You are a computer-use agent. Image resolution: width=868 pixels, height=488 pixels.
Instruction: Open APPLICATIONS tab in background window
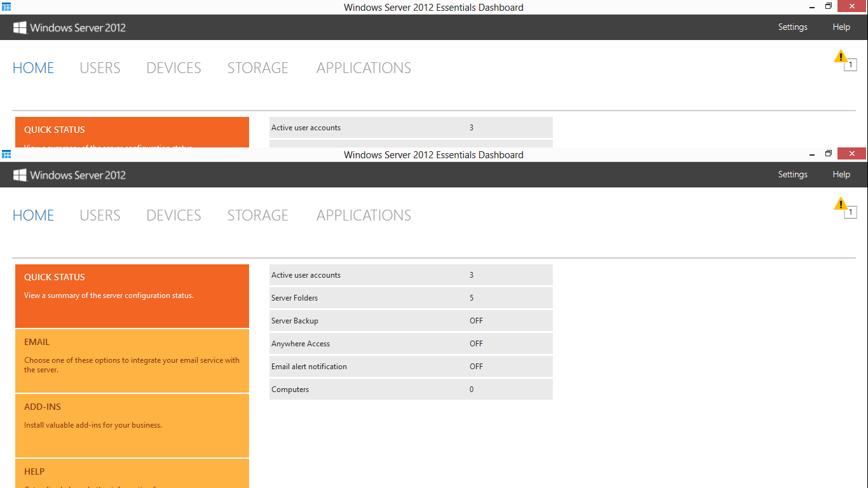click(x=363, y=68)
